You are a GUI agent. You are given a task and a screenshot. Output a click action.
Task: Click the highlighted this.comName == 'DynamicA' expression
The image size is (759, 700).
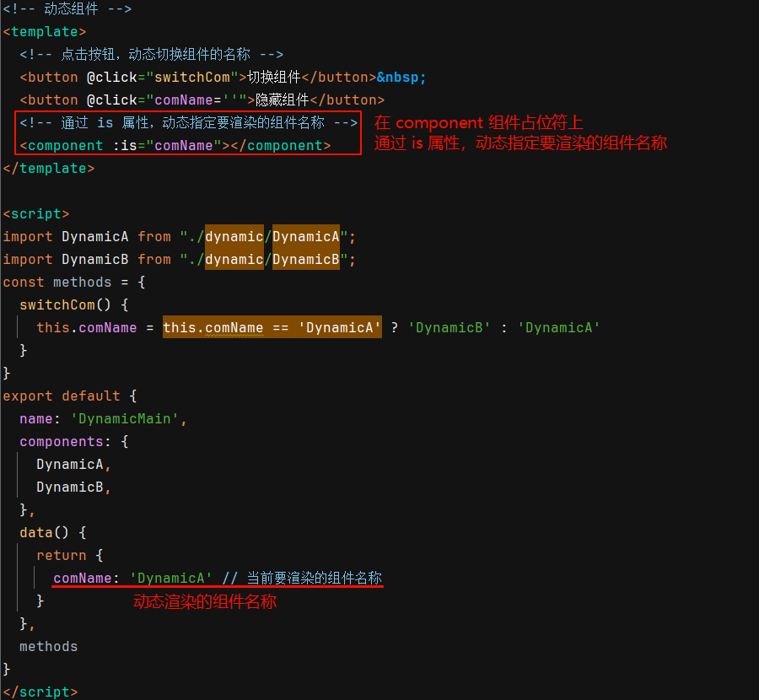pyautogui.click(x=272, y=328)
